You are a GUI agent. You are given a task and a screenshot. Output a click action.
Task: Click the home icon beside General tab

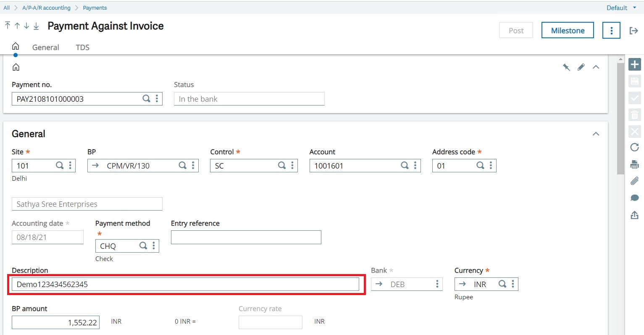(16, 46)
